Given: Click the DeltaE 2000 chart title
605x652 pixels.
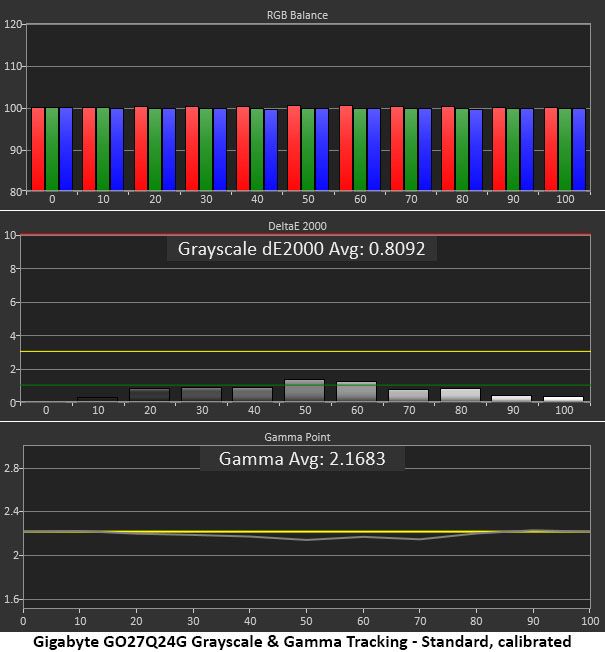Looking at the screenshot, I should tap(297, 226).
